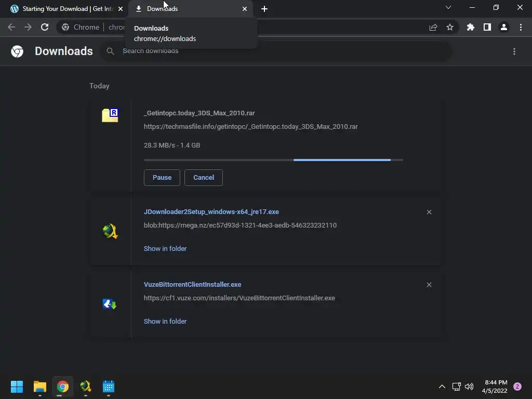This screenshot has width=532, height=399.
Task: Click the Vuze installer file icon
Action: (110, 303)
